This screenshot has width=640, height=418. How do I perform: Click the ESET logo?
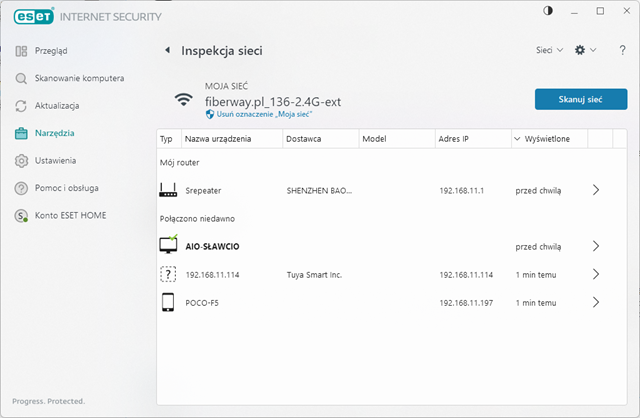click(x=34, y=17)
